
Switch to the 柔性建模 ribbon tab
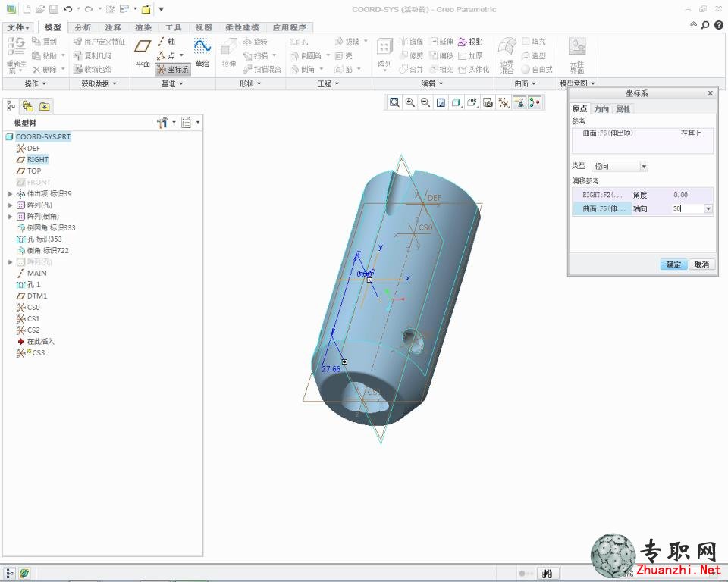(243, 27)
